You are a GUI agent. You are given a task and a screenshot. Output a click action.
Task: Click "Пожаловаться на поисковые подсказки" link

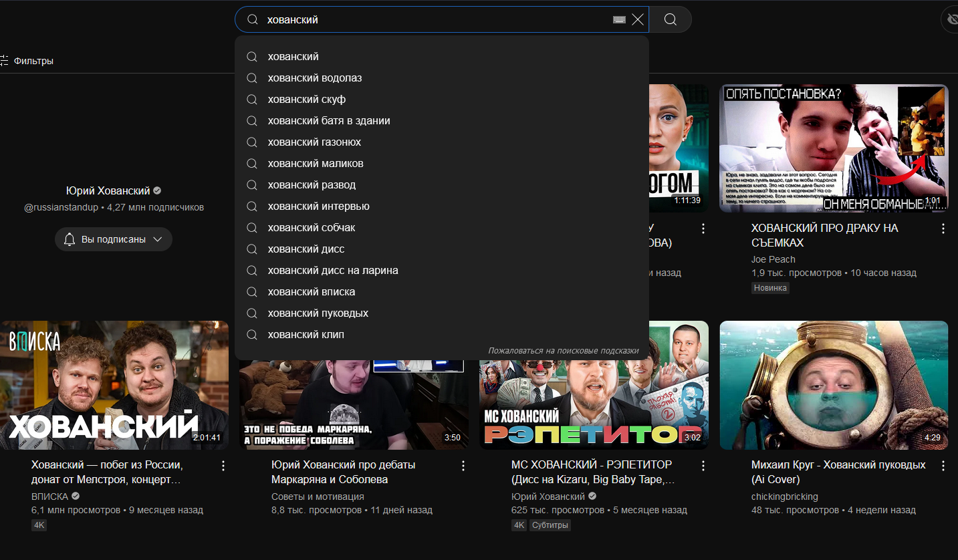pyautogui.click(x=563, y=351)
